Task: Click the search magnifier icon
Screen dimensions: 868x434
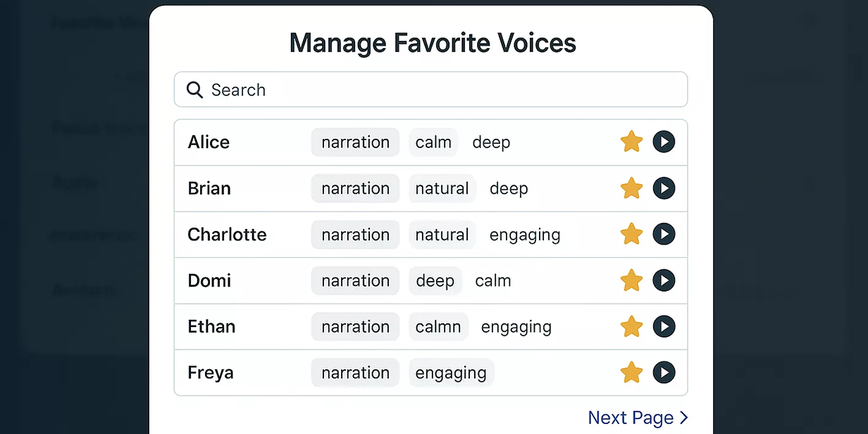Action: coord(194,89)
